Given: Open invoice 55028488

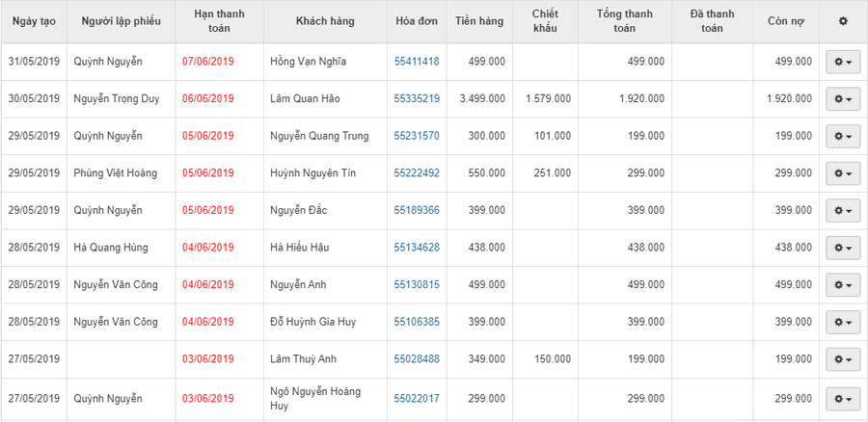Looking at the screenshot, I should coord(417,359).
